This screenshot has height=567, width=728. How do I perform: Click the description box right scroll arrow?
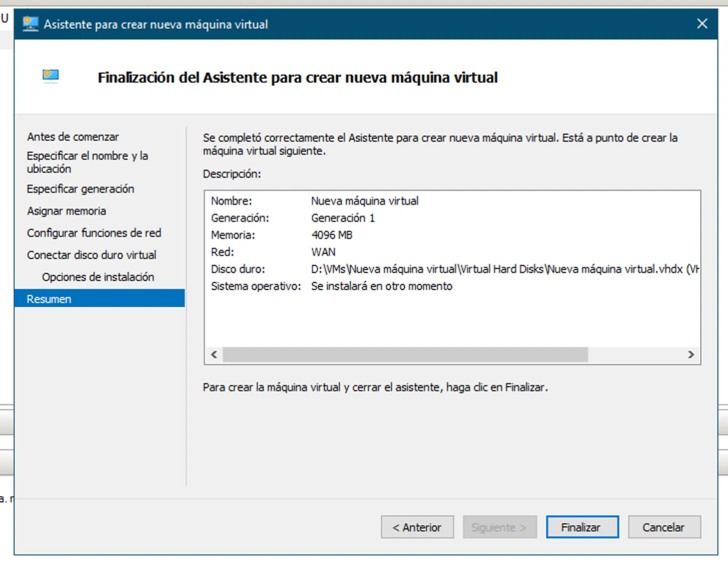pyautogui.click(x=691, y=354)
